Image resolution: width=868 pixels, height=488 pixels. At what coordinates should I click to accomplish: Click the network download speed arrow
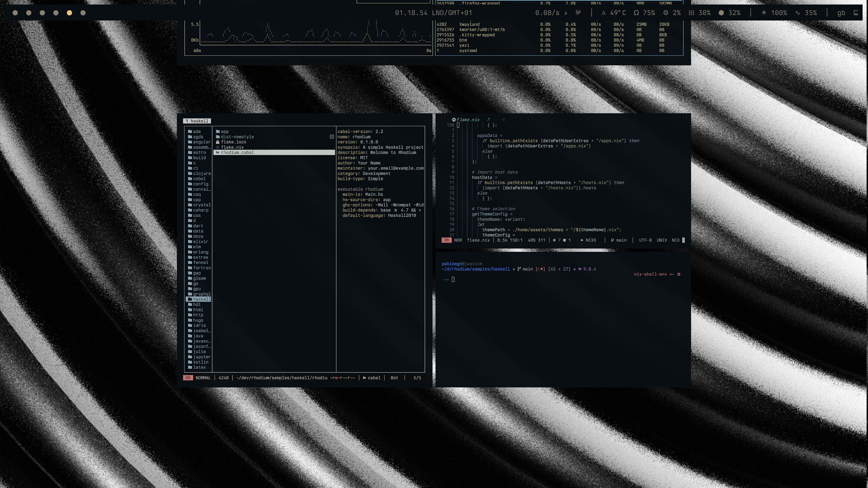(566, 13)
